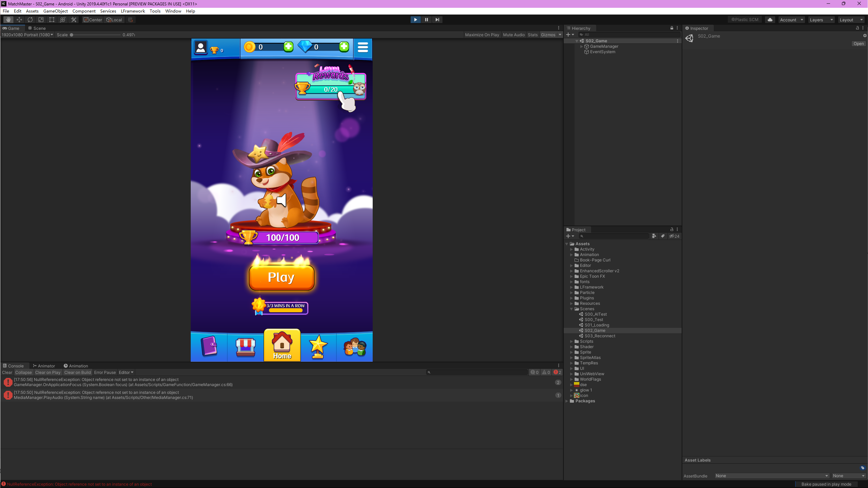Toggle Clear on Play in console
The width and height of the screenshot is (868, 488).
point(48,372)
